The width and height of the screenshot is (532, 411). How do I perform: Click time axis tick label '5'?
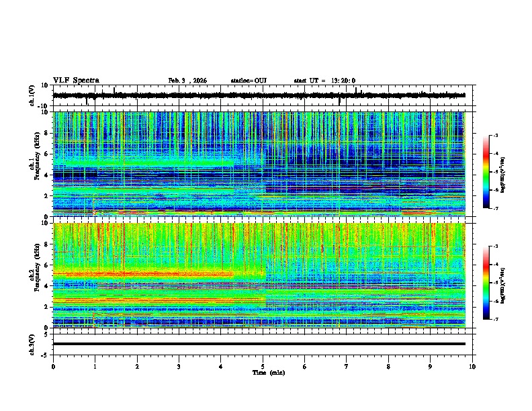tap(263, 367)
